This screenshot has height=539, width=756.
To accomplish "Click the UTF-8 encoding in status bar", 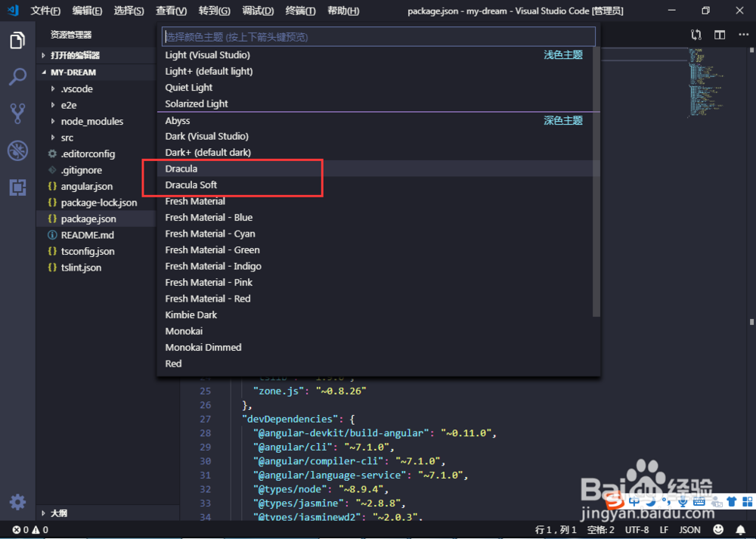I will [x=637, y=530].
